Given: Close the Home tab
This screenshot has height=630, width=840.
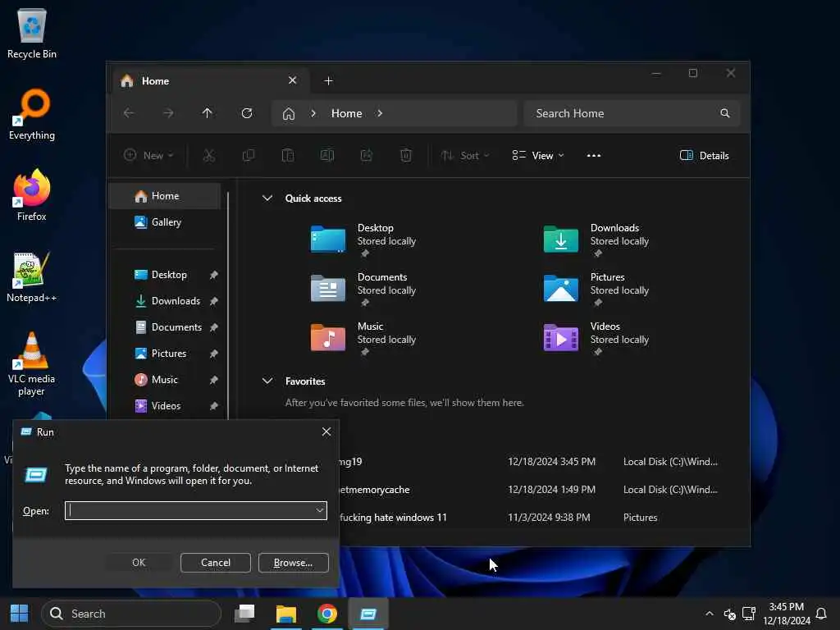Looking at the screenshot, I should (293, 80).
